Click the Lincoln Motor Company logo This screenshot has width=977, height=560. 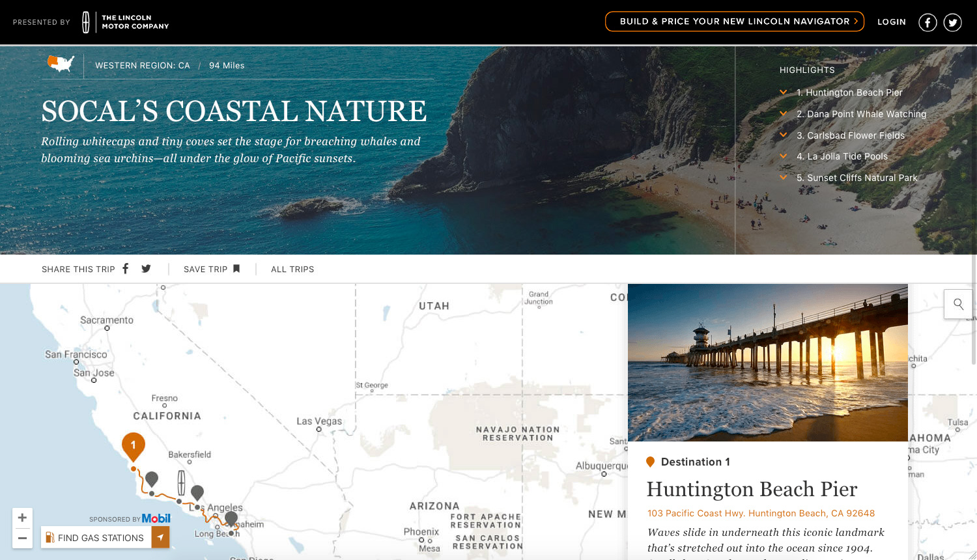pos(126,22)
